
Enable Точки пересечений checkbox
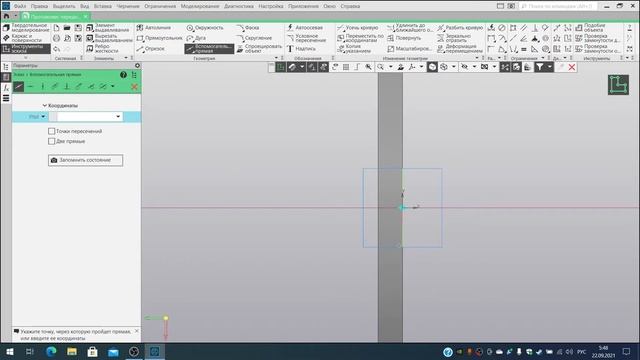point(51,131)
